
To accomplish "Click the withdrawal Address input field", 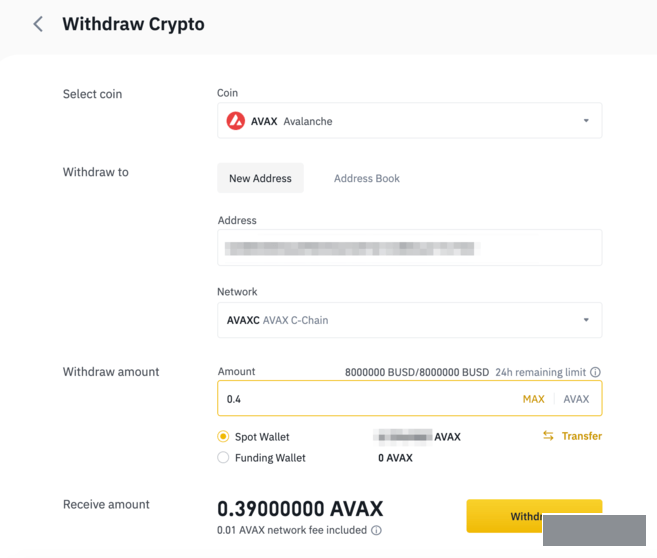I will click(x=409, y=248).
